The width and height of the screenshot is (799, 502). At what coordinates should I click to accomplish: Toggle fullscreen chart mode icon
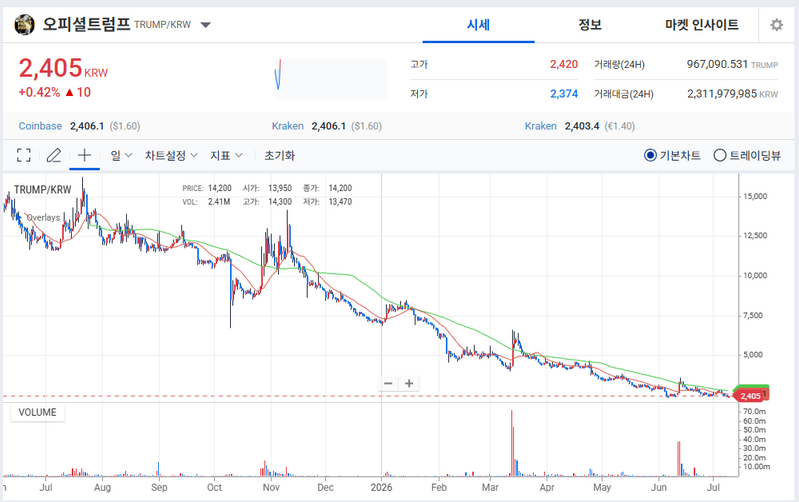click(23, 155)
